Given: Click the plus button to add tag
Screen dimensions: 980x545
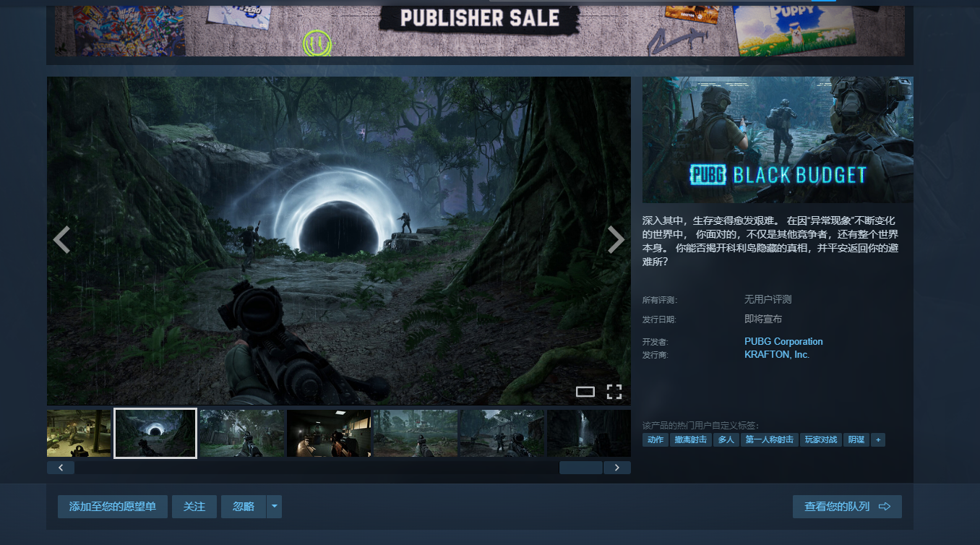Looking at the screenshot, I should tap(878, 439).
